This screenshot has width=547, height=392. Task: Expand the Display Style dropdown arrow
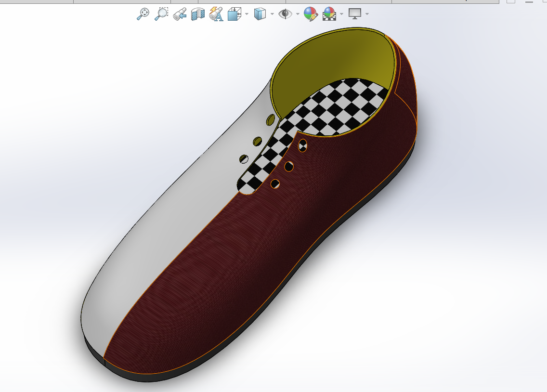tap(272, 14)
